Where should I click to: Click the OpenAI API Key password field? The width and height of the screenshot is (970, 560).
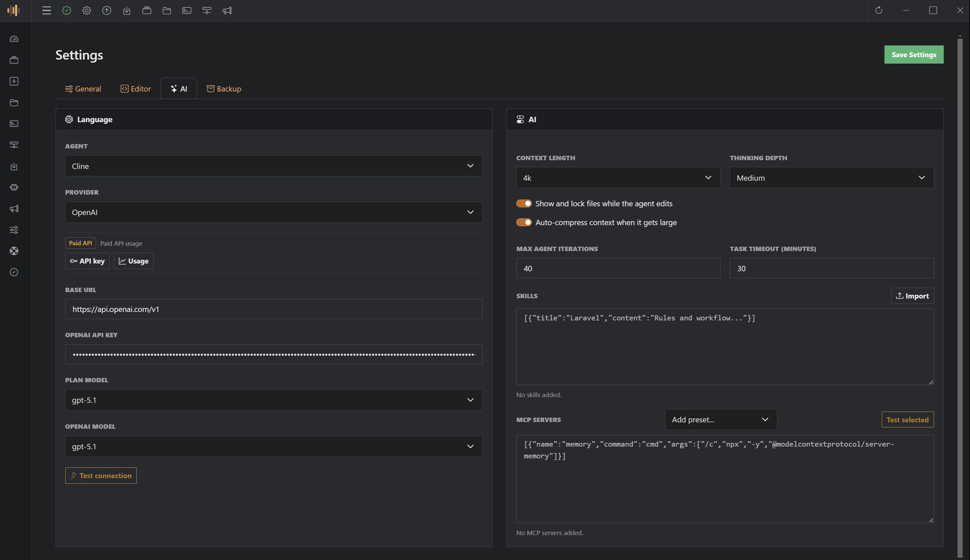274,354
